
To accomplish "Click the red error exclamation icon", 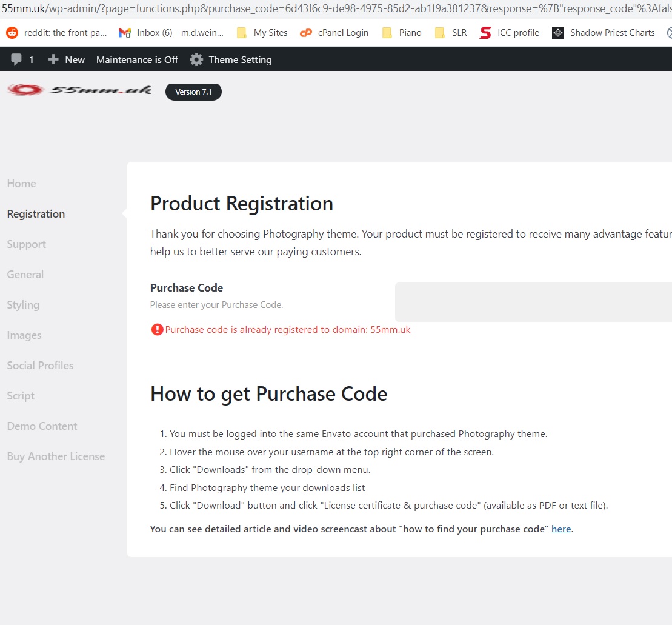I will point(158,329).
